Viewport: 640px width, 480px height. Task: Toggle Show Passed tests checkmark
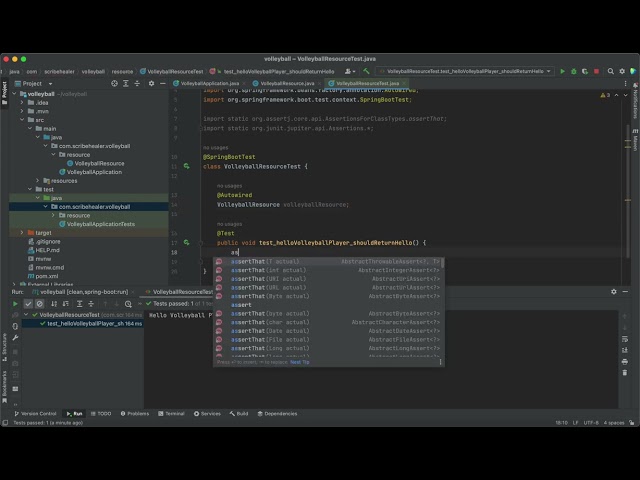pyautogui.click(x=28, y=304)
